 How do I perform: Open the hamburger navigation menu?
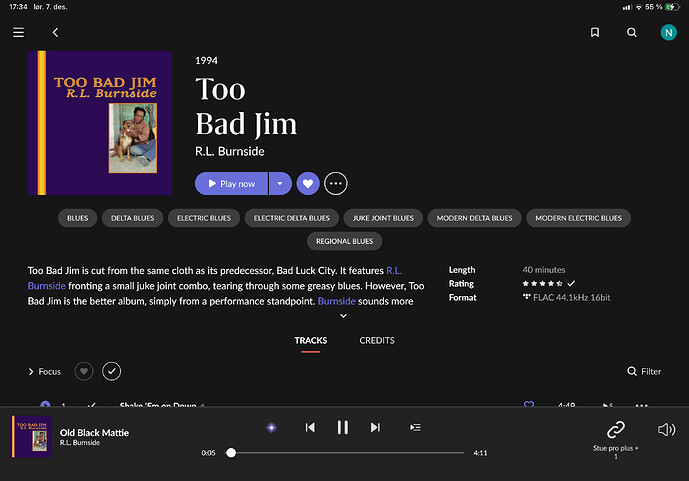pos(18,33)
